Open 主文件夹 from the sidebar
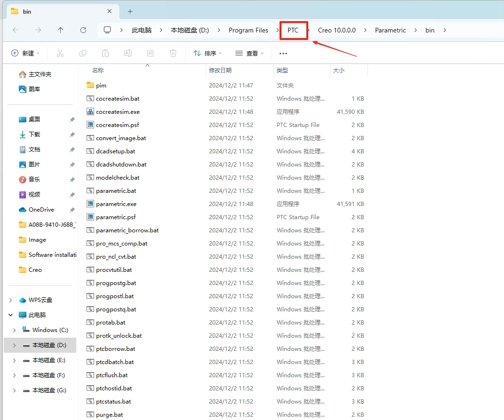The image size is (504, 420). click(40, 74)
